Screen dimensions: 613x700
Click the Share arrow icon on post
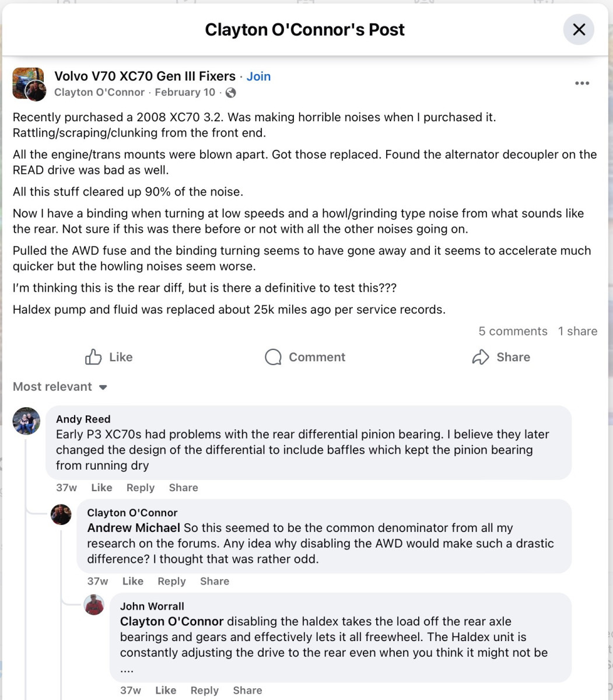pos(480,357)
